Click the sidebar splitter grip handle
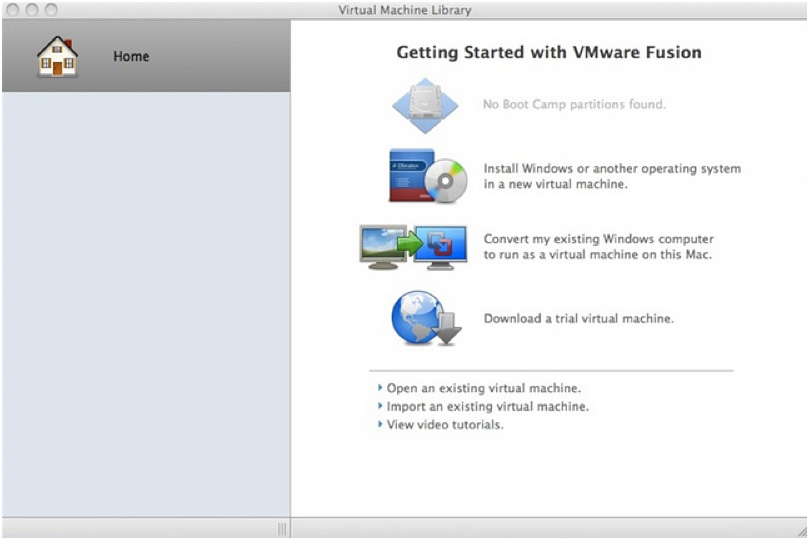Viewport: 809px width, 540px height. (x=282, y=529)
